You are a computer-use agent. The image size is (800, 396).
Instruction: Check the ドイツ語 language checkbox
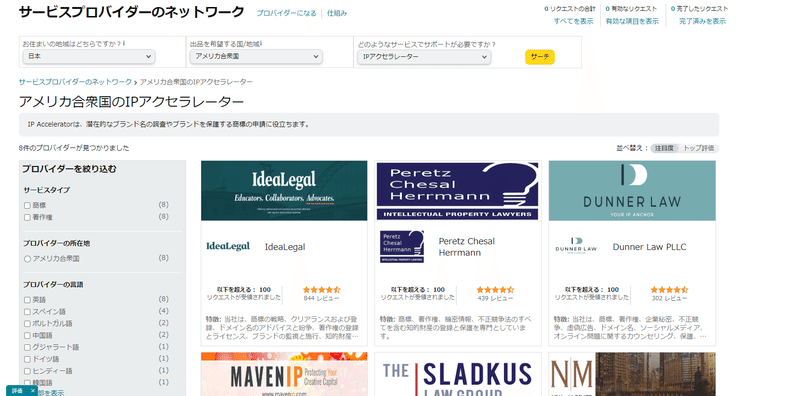click(27, 359)
